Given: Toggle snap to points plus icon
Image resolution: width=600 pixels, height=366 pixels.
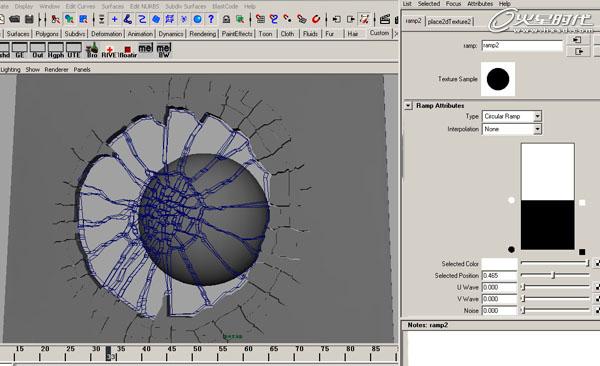Looking at the screenshot, I should coord(114,19).
